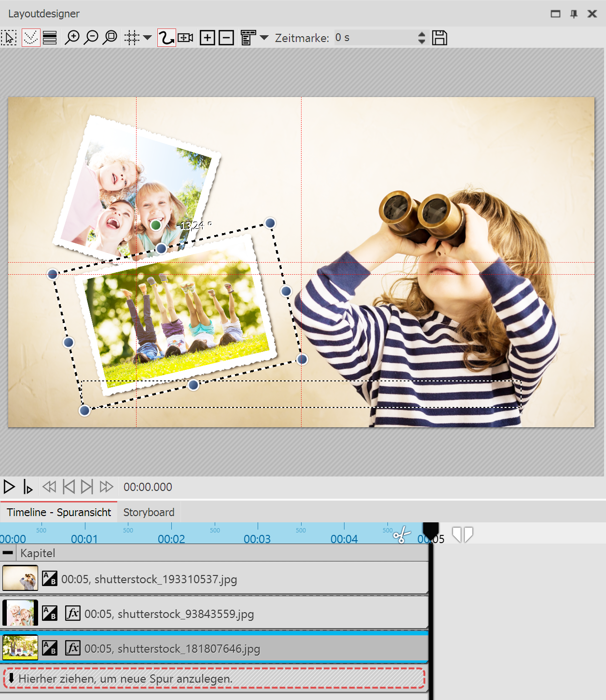Screen dimensions: 606x700
Task: Click the camera pan tool icon
Action: (x=186, y=37)
